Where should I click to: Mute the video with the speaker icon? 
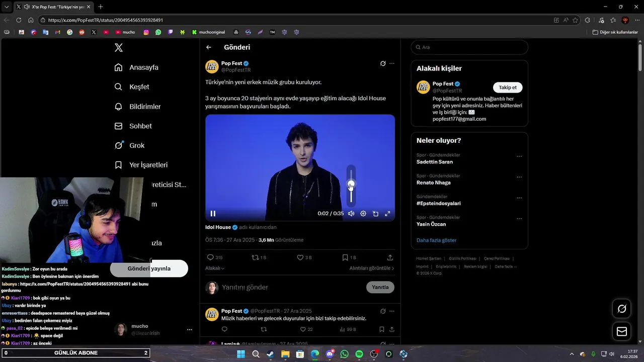pyautogui.click(x=351, y=214)
